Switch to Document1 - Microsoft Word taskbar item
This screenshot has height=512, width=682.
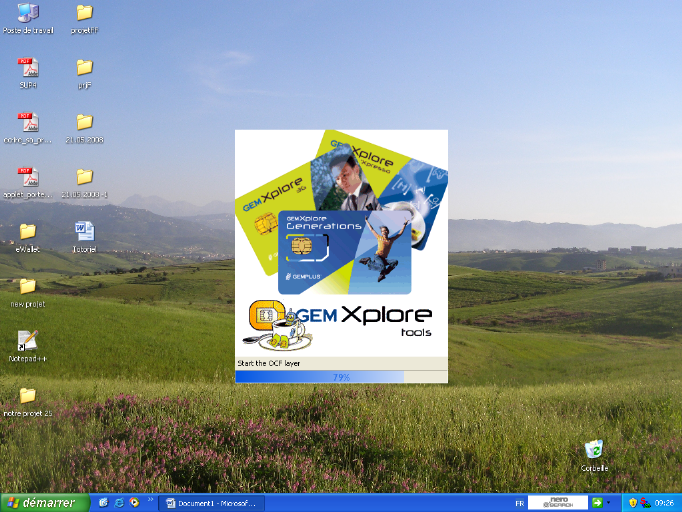tap(210, 502)
